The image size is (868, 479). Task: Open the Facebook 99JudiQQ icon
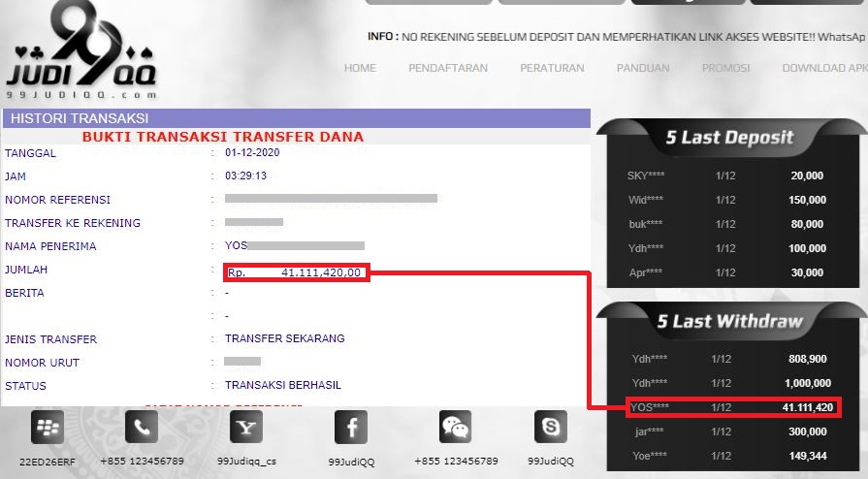coord(351,428)
